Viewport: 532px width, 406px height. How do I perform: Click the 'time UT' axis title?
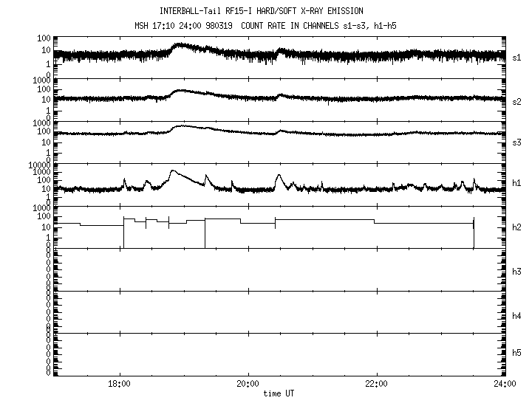(x=279, y=393)
